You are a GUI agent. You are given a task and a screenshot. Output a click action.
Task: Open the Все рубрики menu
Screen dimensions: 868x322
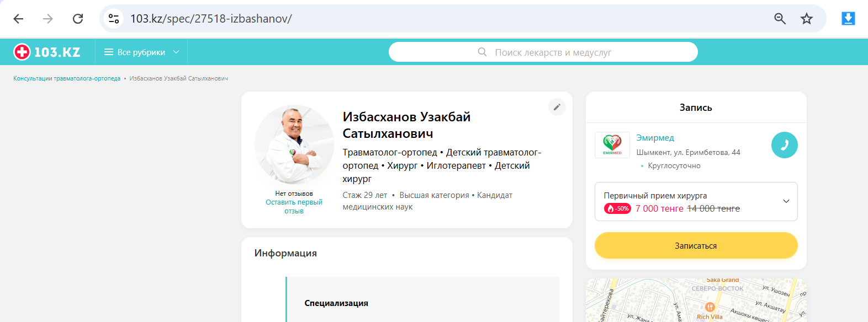141,52
